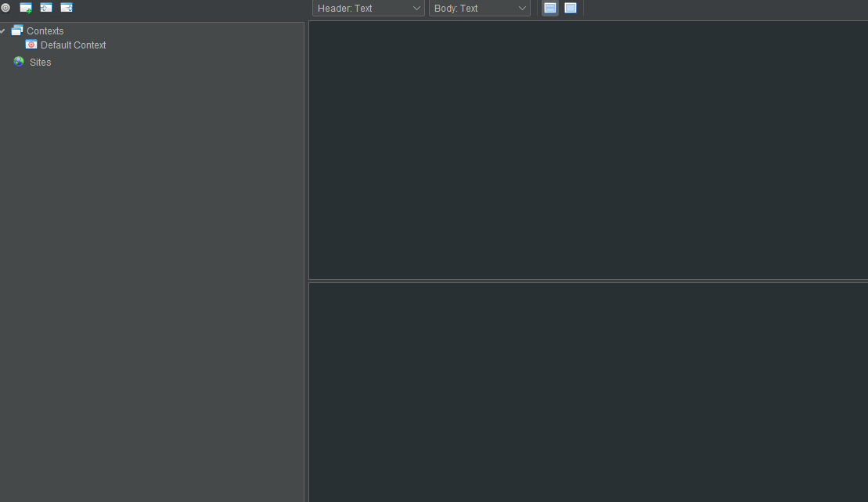This screenshot has height=502, width=868.
Task: Select the Sites node
Action: [40, 62]
